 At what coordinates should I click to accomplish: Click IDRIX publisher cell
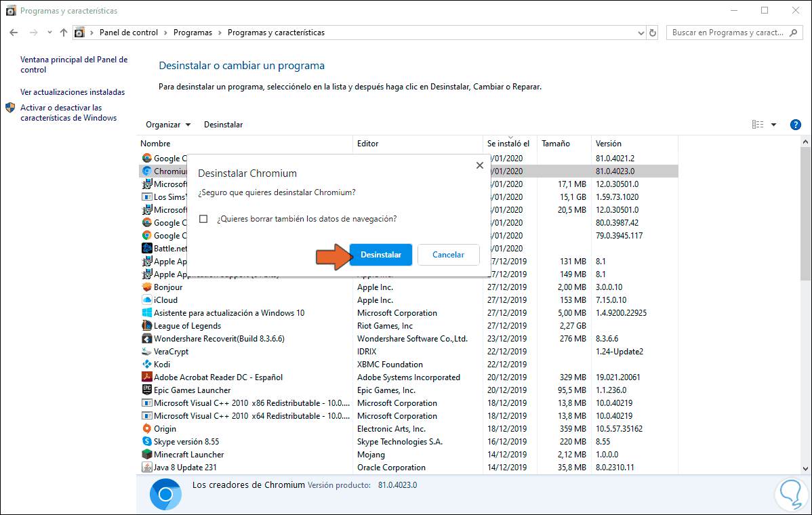[367, 352]
